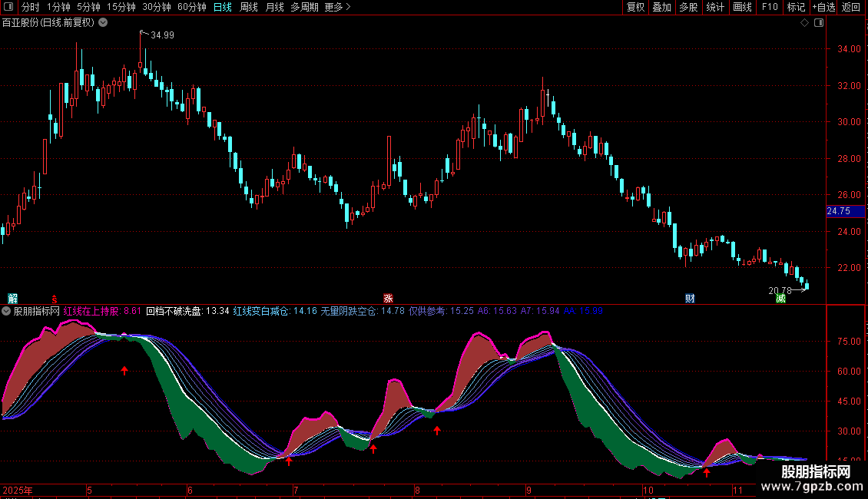Image resolution: width=868 pixels, height=499 pixels.
Task: Click the layout icon left of 分时
Action: tap(8, 8)
